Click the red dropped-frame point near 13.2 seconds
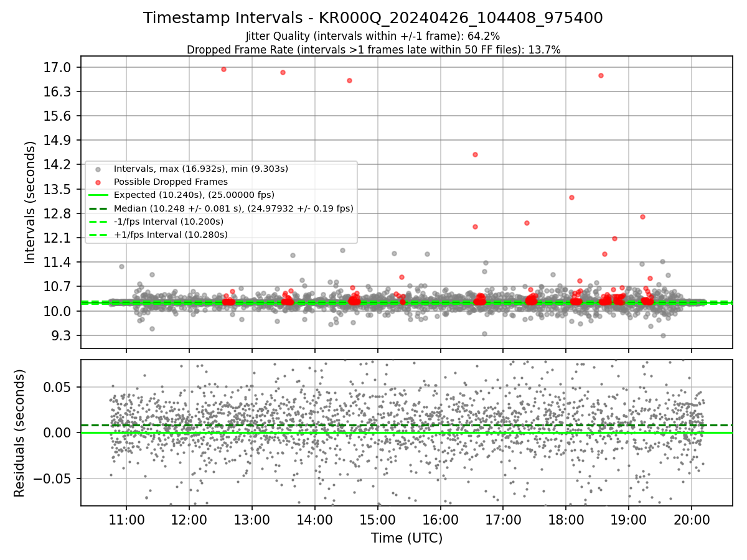 point(571,197)
